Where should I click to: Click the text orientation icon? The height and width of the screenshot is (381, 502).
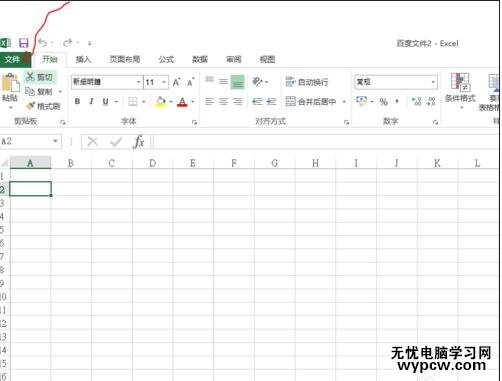[x=258, y=81]
